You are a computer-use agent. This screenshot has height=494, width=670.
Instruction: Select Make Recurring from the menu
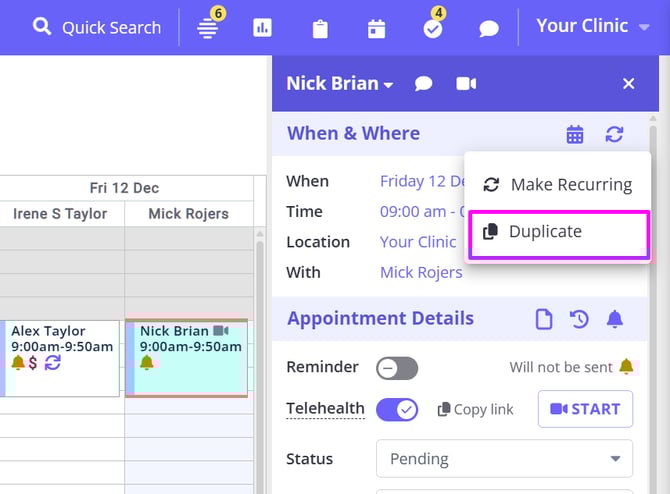pyautogui.click(x=558, y=185)
